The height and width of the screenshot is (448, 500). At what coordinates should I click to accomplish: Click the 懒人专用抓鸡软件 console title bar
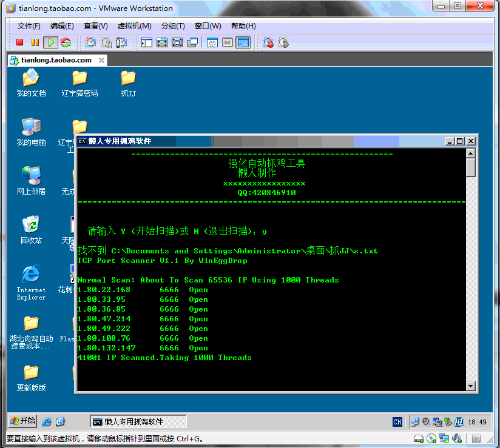coord(261,141)
